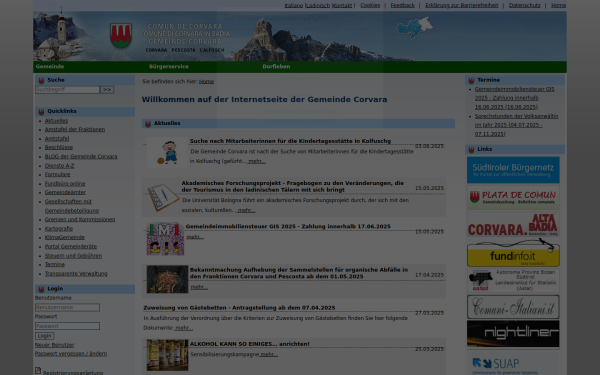Image resolution: width=600 pixels, height=375 pixels.
Task: Open the Kindertagesstätte news thumbnail
Action: [167, 153]
